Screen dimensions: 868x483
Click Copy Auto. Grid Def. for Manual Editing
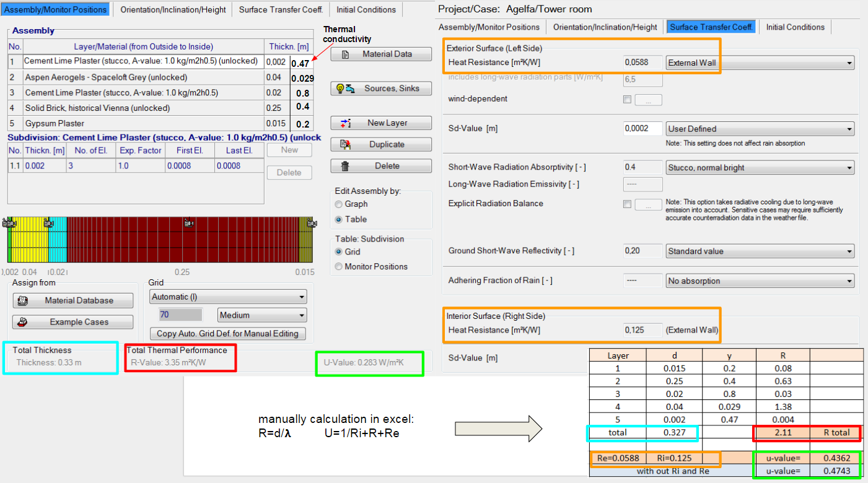227,334
